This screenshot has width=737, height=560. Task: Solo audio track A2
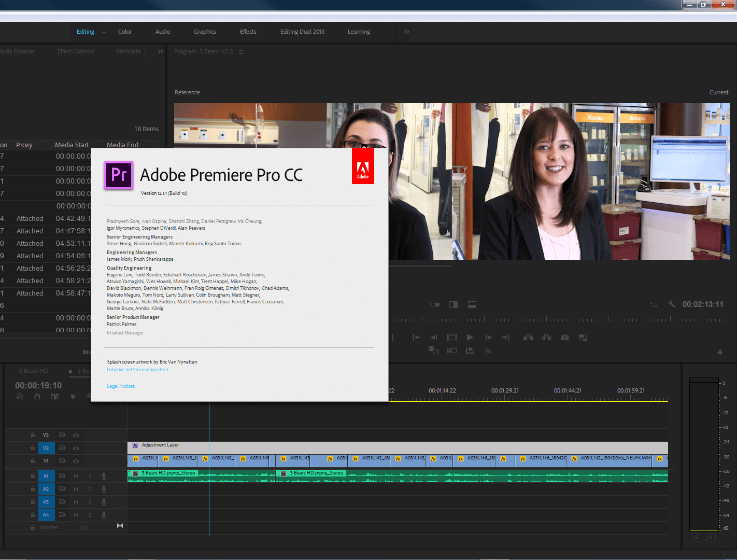pyautogui.click(x=90, y=489)
